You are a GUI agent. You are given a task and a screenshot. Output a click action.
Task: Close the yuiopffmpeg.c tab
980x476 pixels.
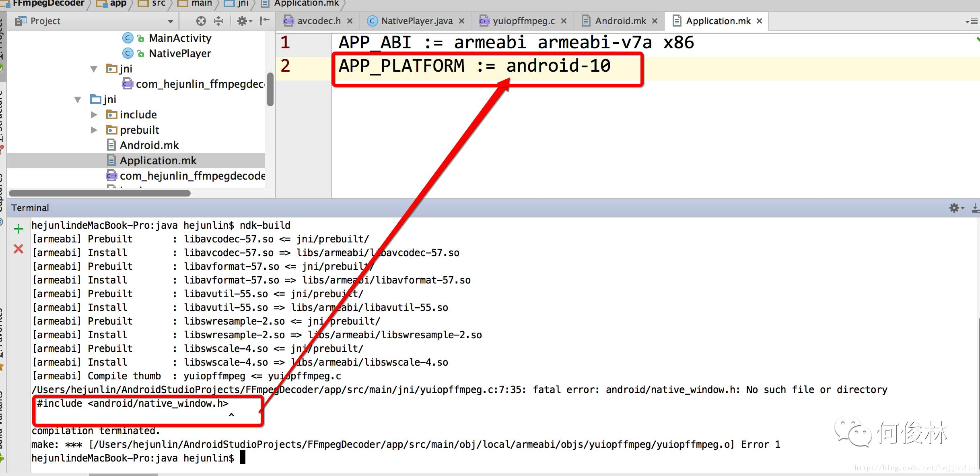[x=564, y=21]
